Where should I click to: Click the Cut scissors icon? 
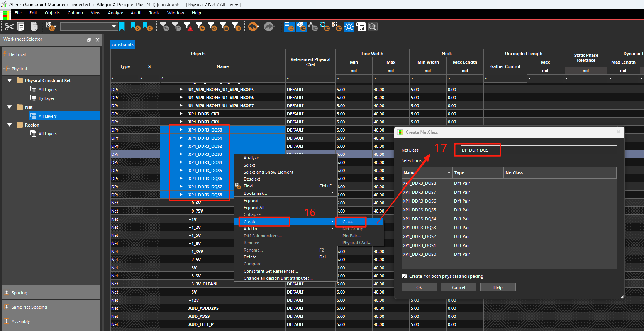10,27
